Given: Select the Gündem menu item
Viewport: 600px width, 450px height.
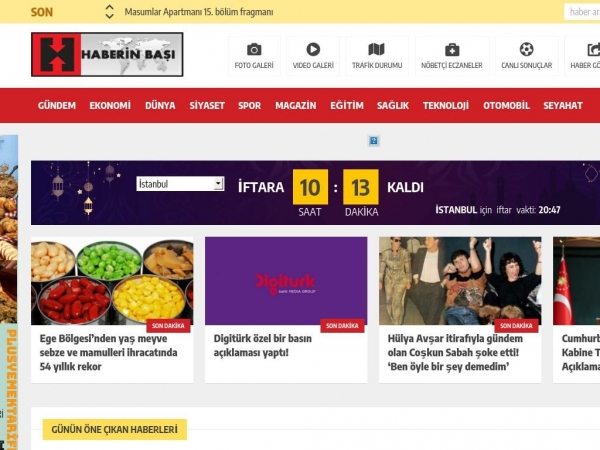Looking at the screenshot, I should pos(57,106).
